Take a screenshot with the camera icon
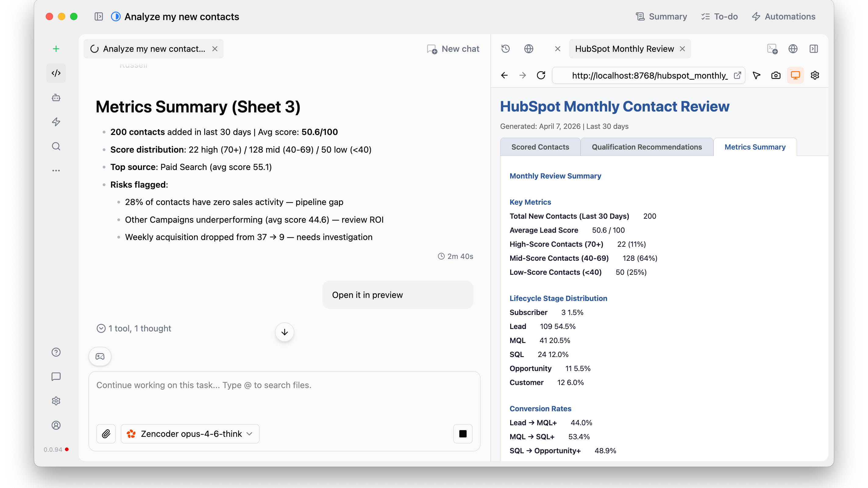 click(776, 76)
